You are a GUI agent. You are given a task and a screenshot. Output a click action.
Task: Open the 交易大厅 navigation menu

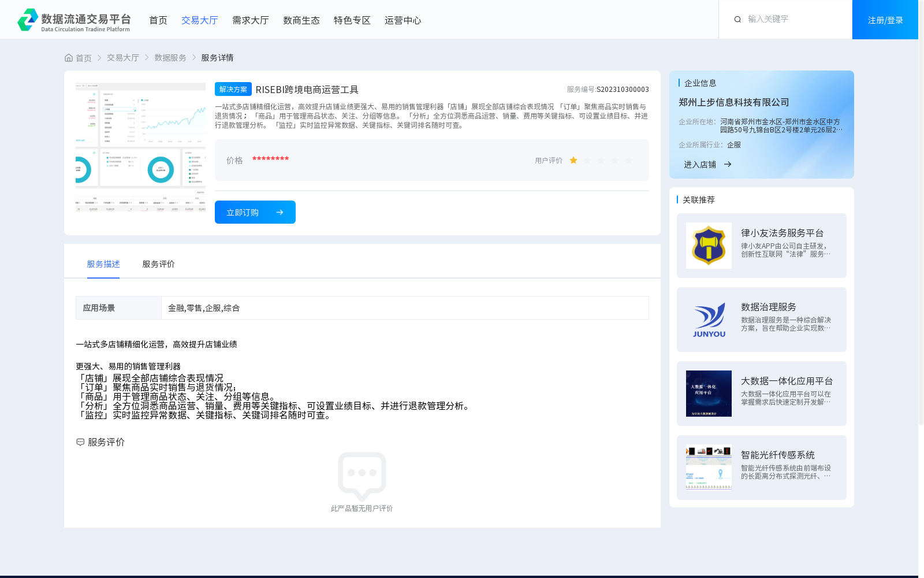click(x=200, y=20)
